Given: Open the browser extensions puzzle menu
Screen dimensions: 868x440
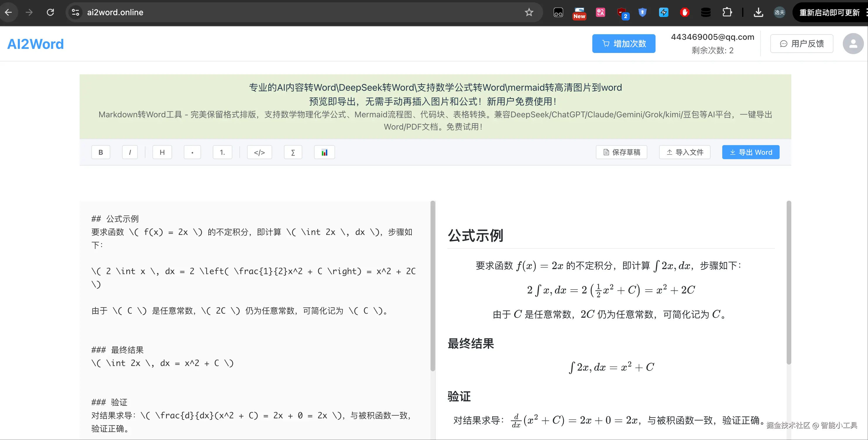Looking at the screenshot, I should tap(727, 12).
